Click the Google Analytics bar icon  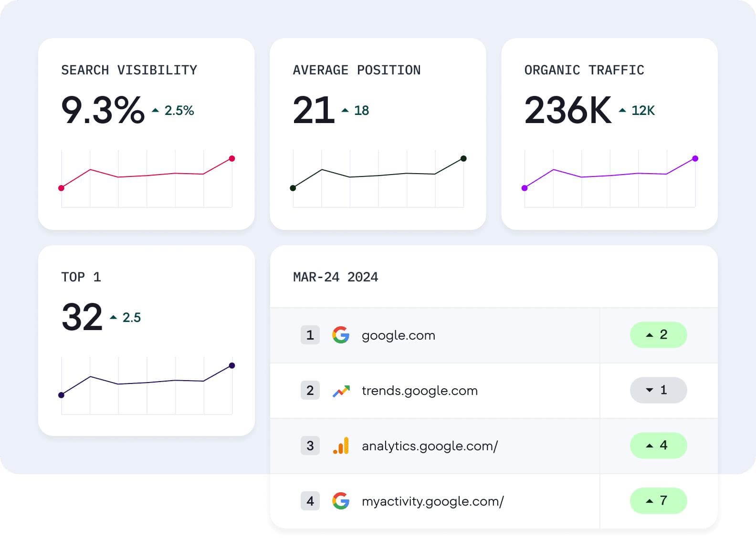[341, 446]
